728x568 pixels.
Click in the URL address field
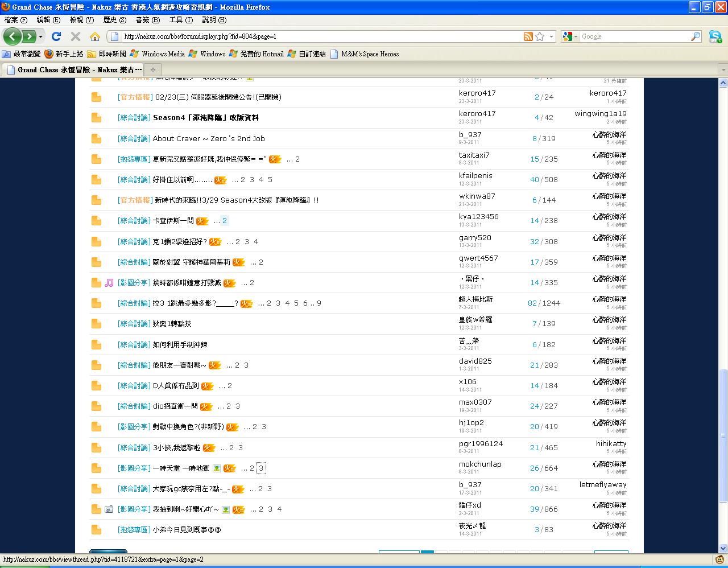click(318, 36)
